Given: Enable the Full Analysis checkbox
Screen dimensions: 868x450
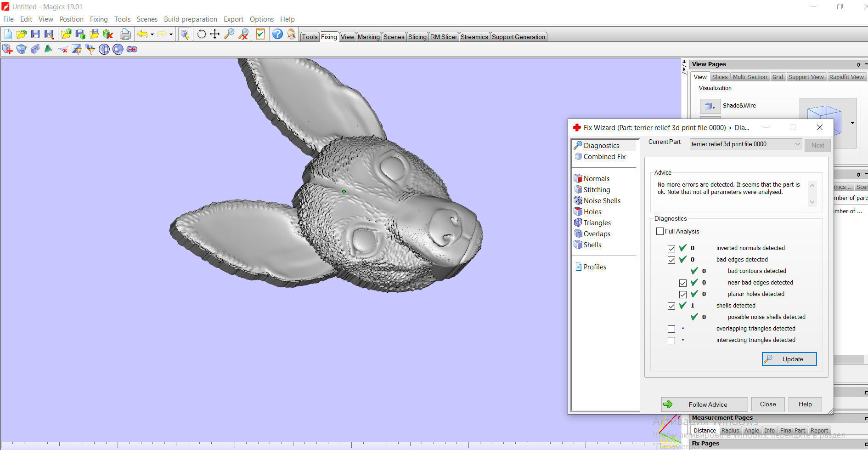Looking at the screenshot, I should click(x=660, y=232).
